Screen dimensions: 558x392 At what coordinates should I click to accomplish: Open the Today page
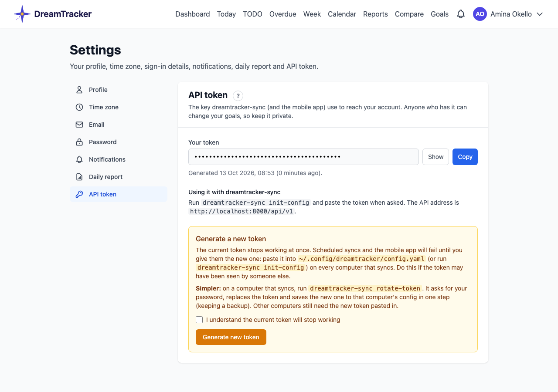coord(226,14)
